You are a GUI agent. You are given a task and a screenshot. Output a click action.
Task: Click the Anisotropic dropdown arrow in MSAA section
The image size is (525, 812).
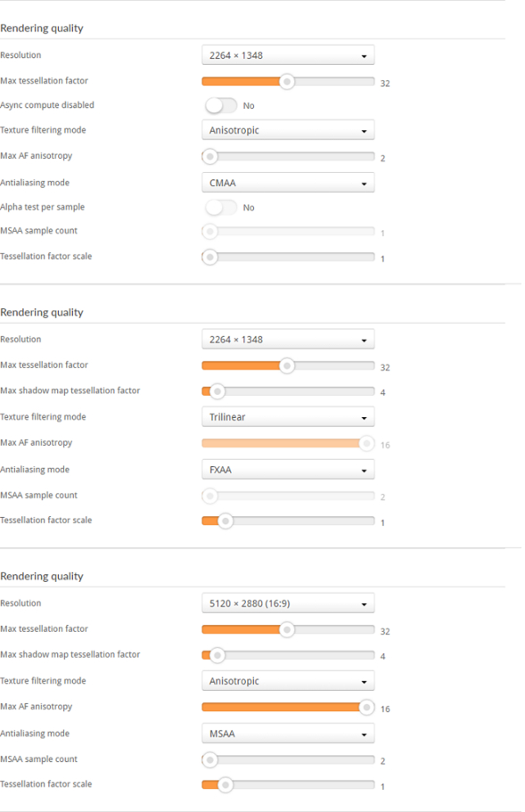coord(364,682)
